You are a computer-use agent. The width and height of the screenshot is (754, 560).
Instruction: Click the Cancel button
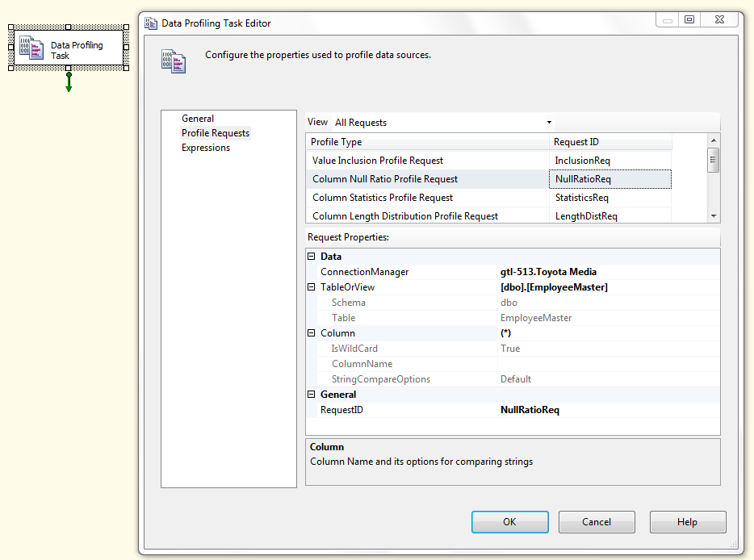(x=597, y=522)
